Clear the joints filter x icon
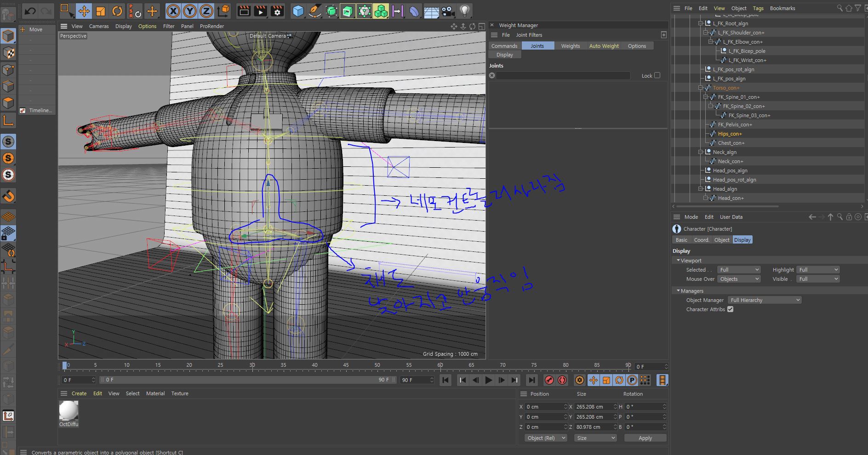 [x=492, y=75]
